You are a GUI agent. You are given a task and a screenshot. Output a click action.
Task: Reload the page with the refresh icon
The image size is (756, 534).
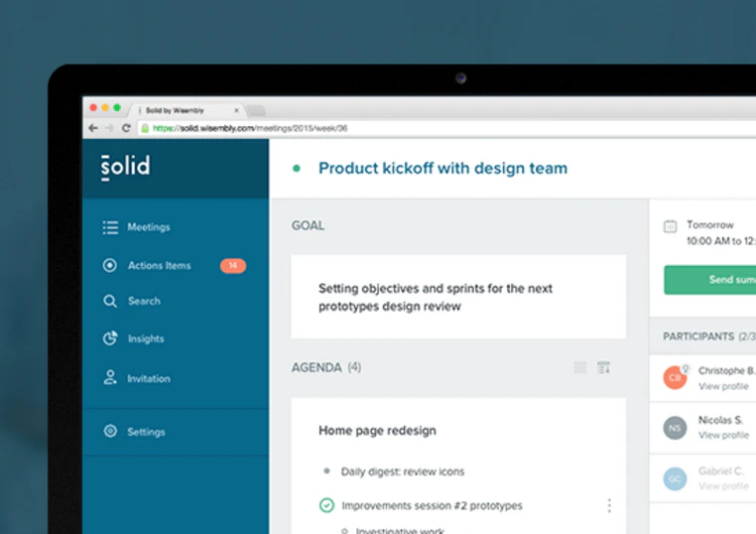point(126,128)
